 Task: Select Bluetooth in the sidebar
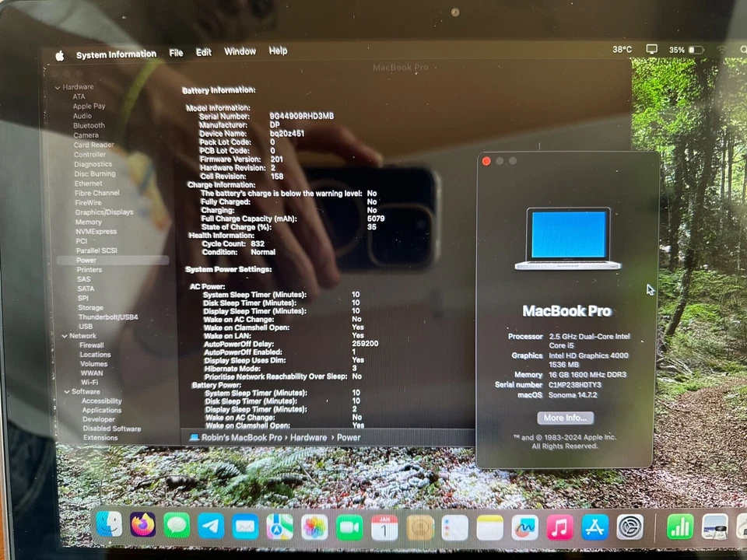(x=89, y=126)
